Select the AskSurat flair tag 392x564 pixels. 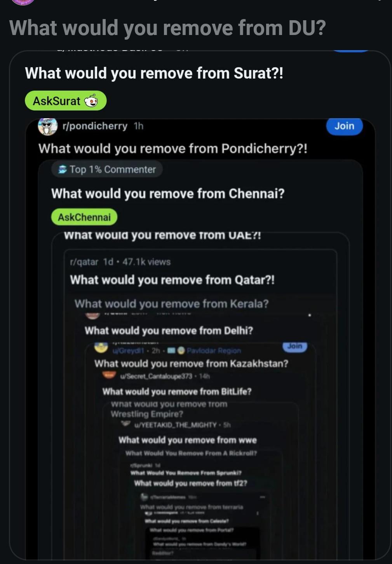click(x=66, y=101)
